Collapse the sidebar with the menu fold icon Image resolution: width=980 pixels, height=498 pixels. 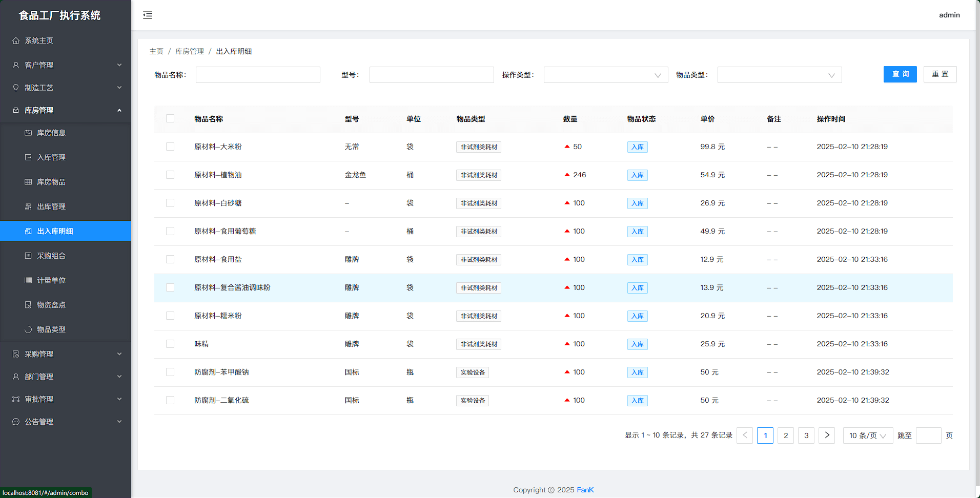[x=148, y=15]
